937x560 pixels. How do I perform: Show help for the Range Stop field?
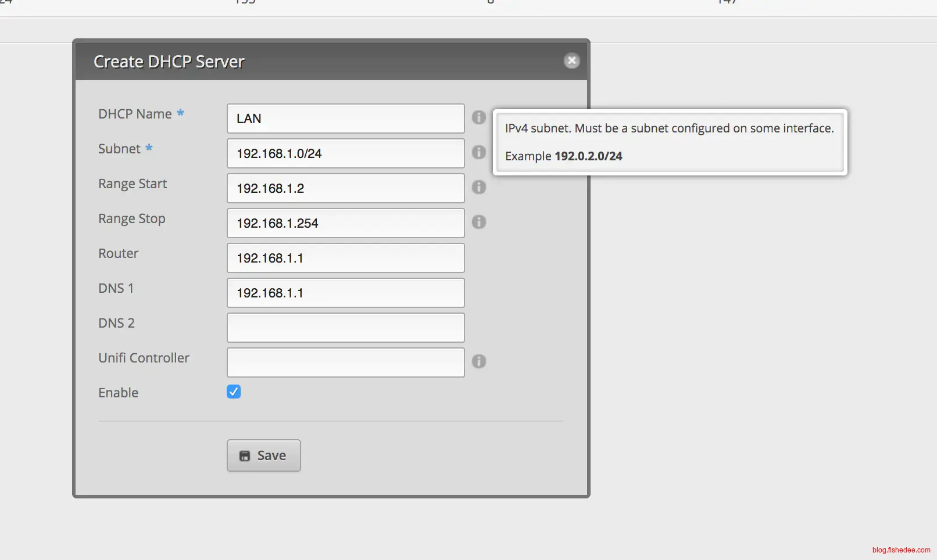click(x=478, y=222)
